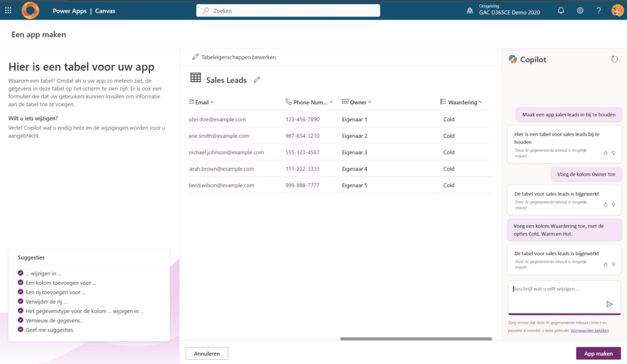Click the Copilot Beschrijf wat u wilt wijzigen field
This screenshot has height=364, width=627.
tap(564, 297)
